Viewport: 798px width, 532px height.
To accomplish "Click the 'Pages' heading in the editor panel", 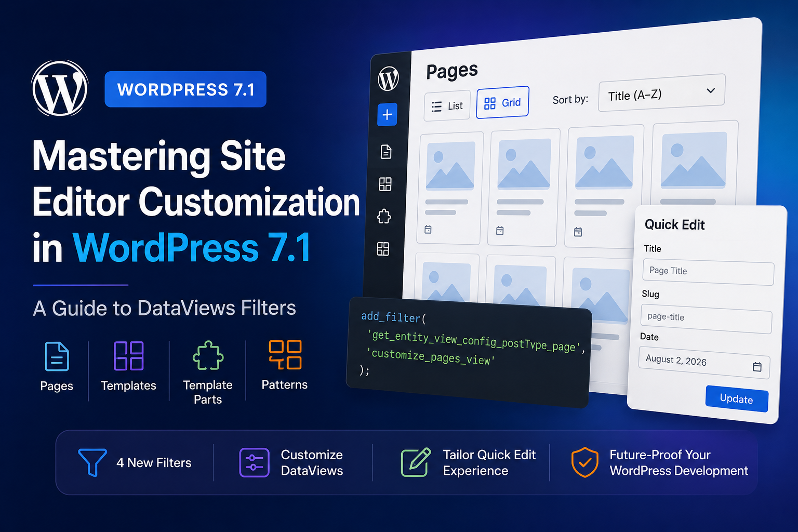I will pyautogui.click(x=452, y=71).
